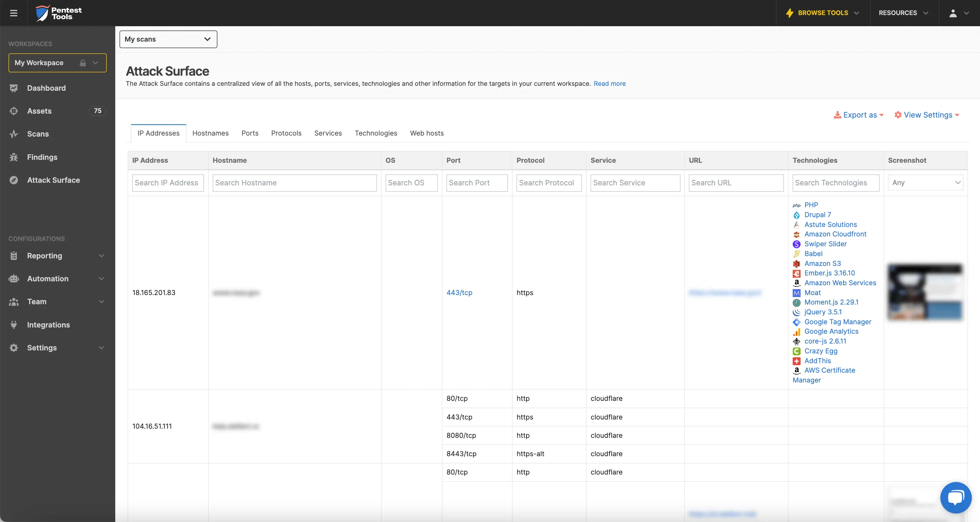The width and height of the screenshot is (980, 522).
Task: Expand the Team section
Action: coord(37,301)
